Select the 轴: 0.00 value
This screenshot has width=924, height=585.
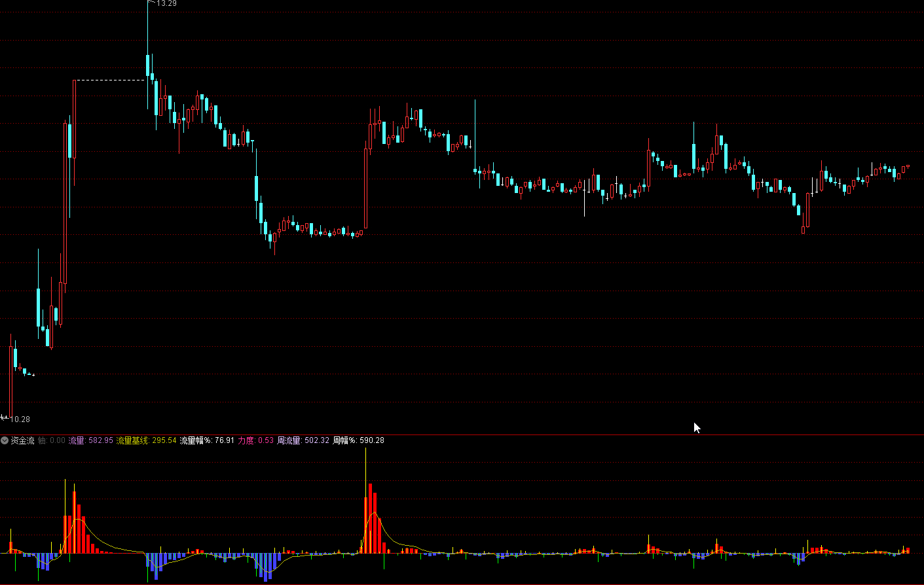(52, 440)
